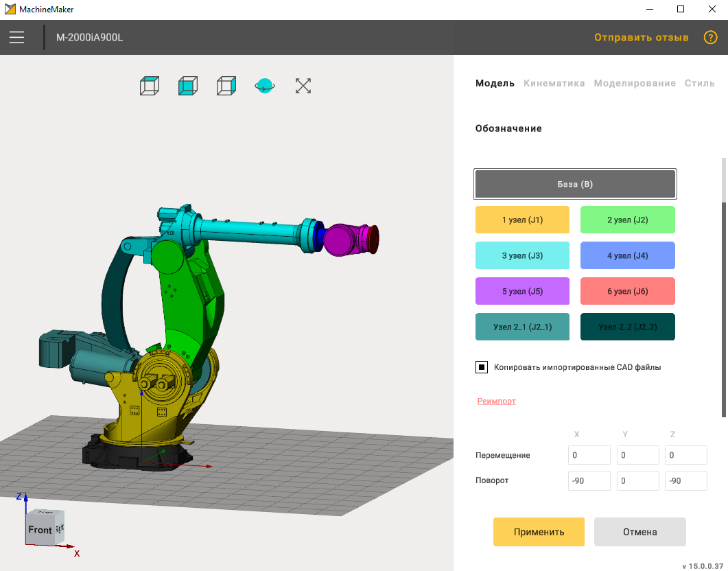Click the Поворот X input field

point(589,480)
